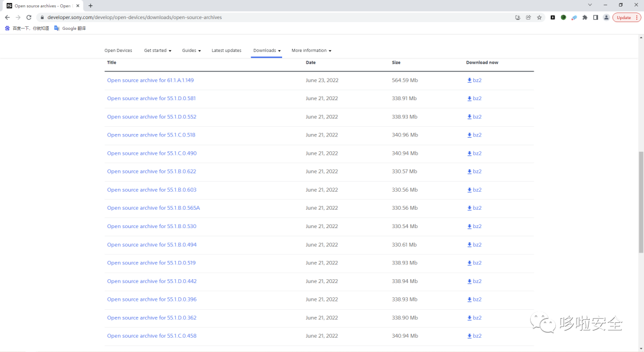Open archive link for 55.1.C.0.518
The width and height of the screenshot is (644, 352).
(151, 135)
